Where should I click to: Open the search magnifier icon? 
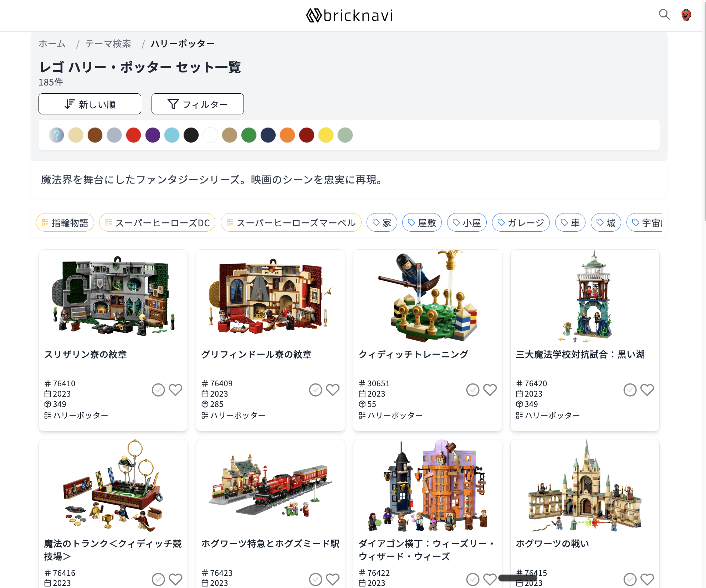[x=664, y=15]
